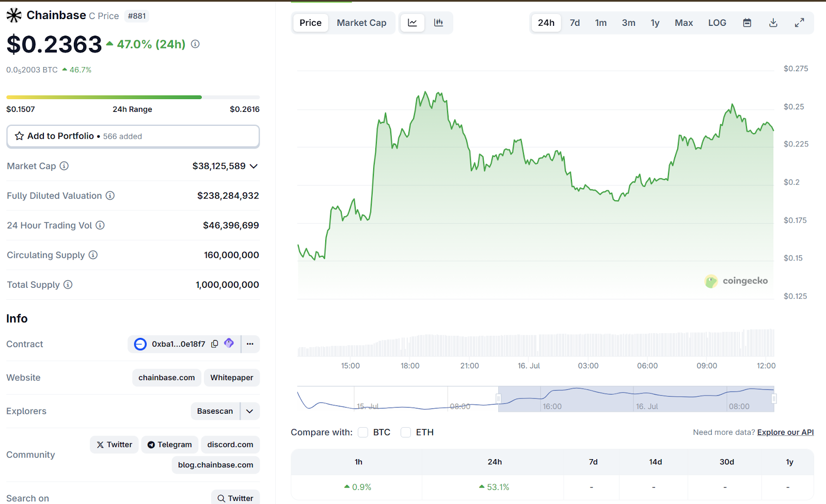
Task: Open the calendar date range picker
Action: (x=747, y=23)
